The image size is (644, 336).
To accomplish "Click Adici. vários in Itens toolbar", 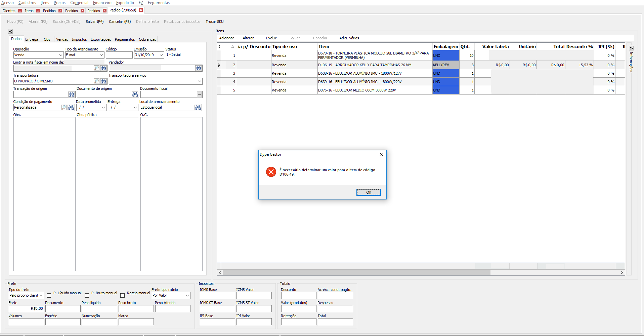I will (349, 38).
